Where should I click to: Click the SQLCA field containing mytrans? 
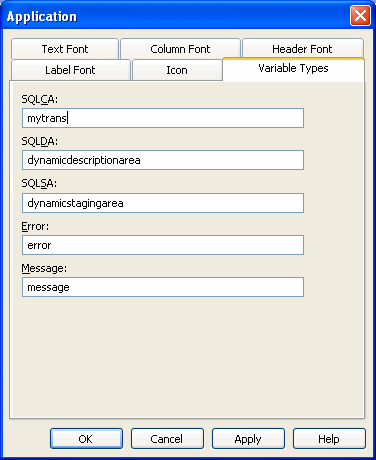[x=163, y=118]
